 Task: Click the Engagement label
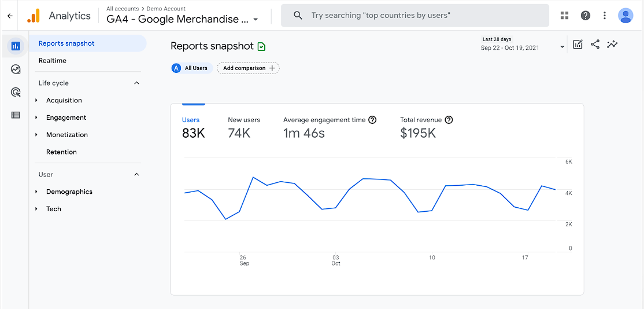point(66,117)
